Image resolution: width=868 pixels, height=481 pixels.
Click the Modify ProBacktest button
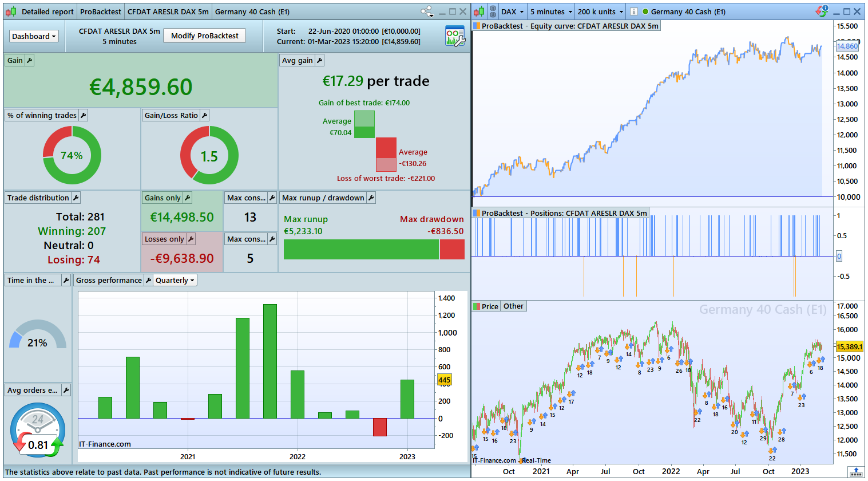point(205,36)
